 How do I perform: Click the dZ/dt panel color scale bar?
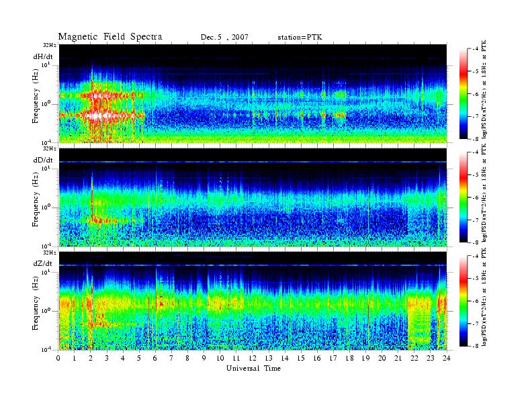click(x=463, y=301)
